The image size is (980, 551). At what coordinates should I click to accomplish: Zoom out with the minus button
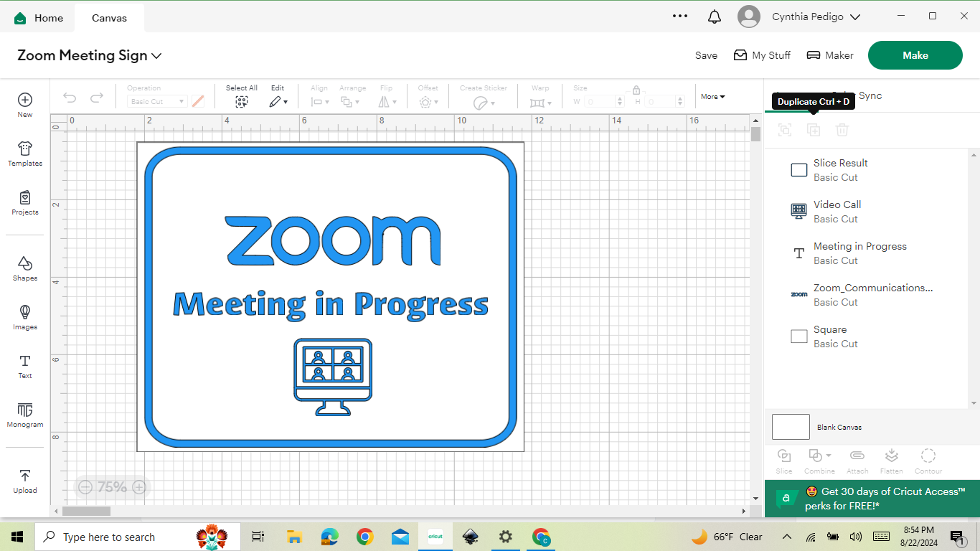click(x=85, y=487)
